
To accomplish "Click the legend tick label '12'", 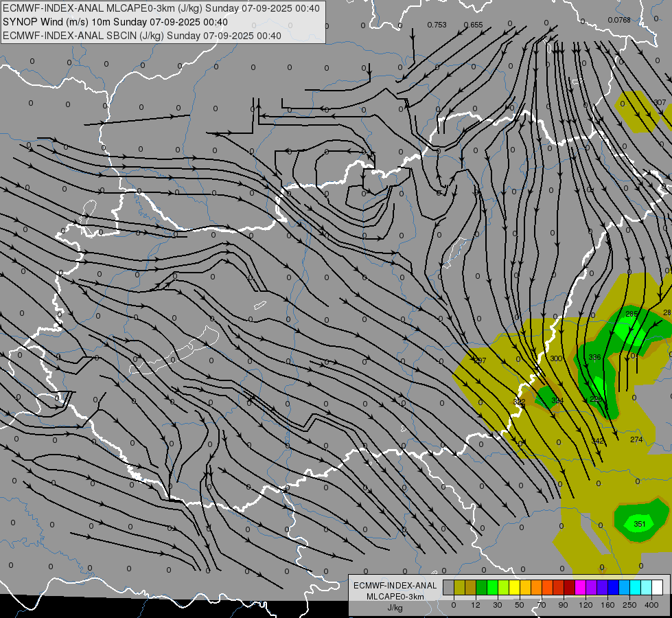I will [476, 605].
